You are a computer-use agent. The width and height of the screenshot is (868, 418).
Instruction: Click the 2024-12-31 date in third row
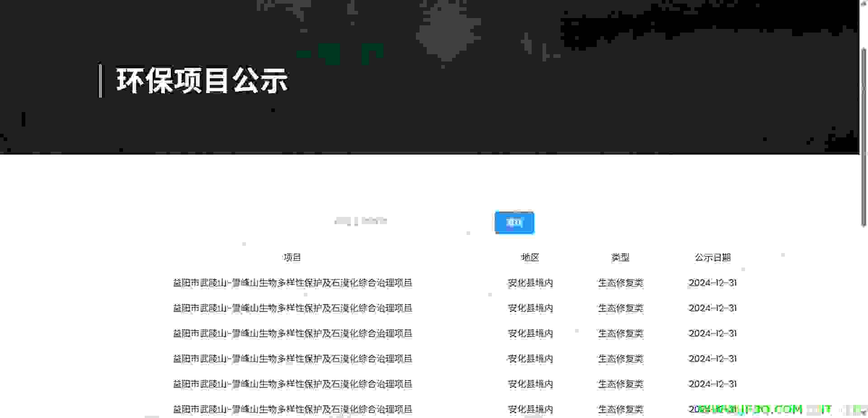click(712, 333)
